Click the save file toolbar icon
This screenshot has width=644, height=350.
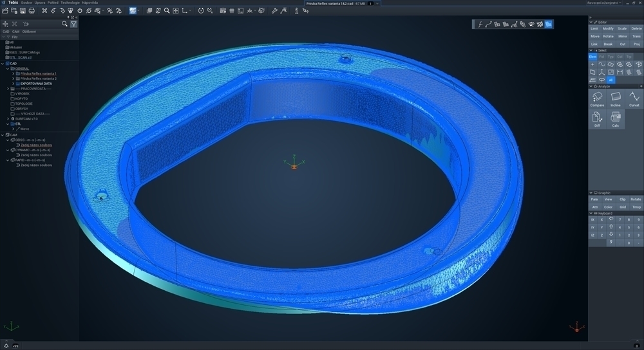click(x=23, y=11)
